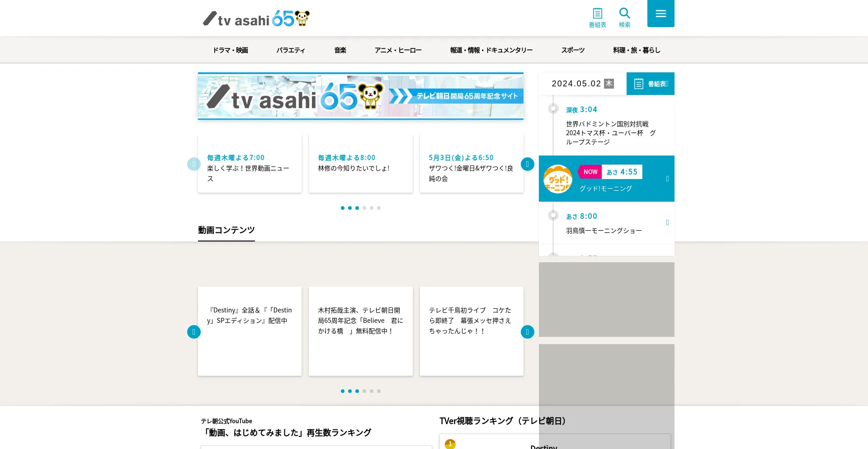Open 木村拓哉主演 Believe video card
Image resolution: width=868 pixels, height=449 pixels.
tap(361, 331)
